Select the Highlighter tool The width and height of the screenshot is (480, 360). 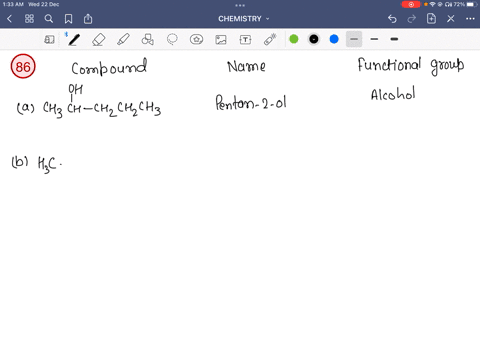[123, 40]
